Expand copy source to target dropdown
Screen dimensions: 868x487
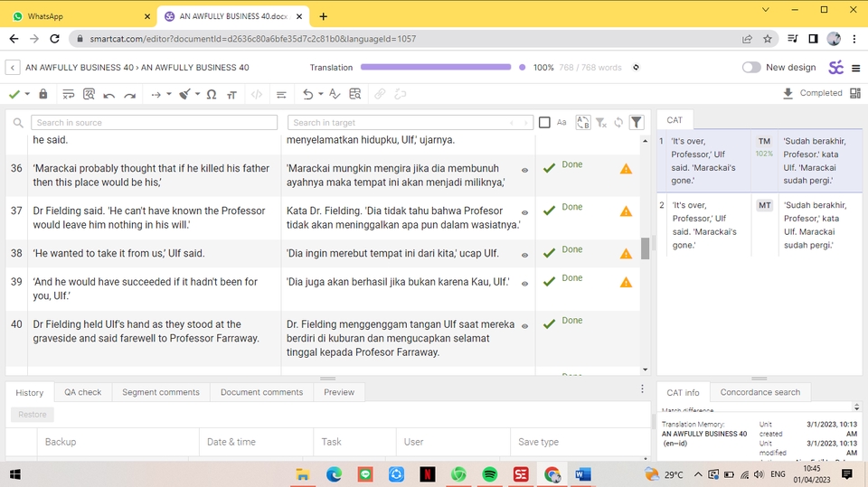[x=169, y=94]
